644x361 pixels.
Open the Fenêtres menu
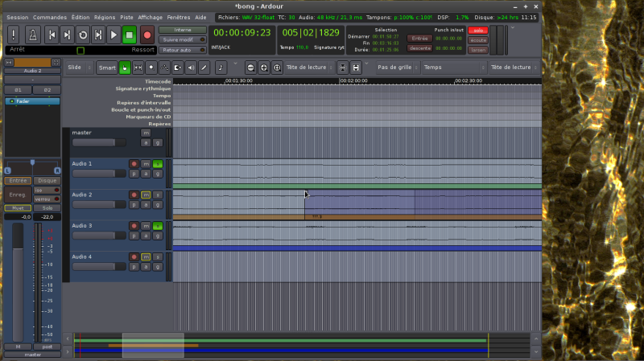pos(178,17)
